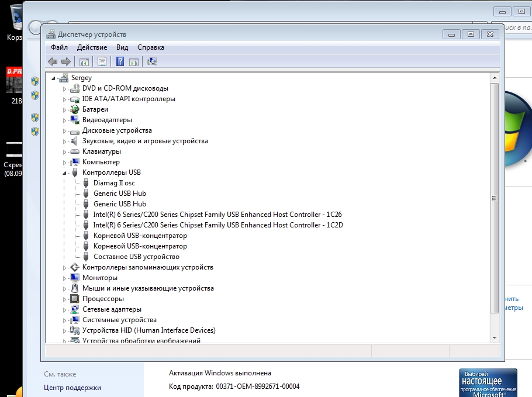
Task: Click the first shield icon in the System window sidebar
Action: pyautogui.click(x=35, y=81)
